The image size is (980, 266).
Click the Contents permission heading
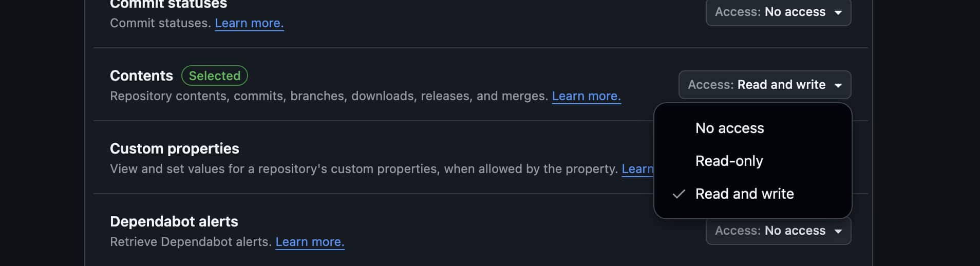[141, 75]
